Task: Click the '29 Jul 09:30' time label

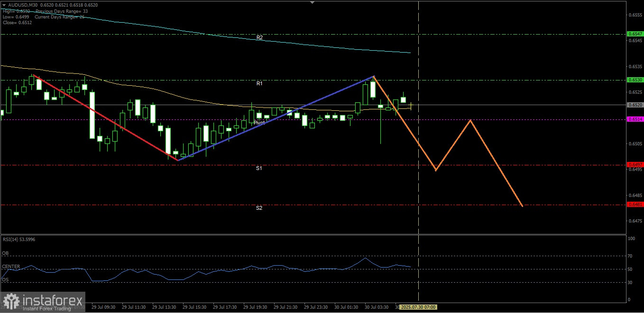Action: tap(103, 307)
